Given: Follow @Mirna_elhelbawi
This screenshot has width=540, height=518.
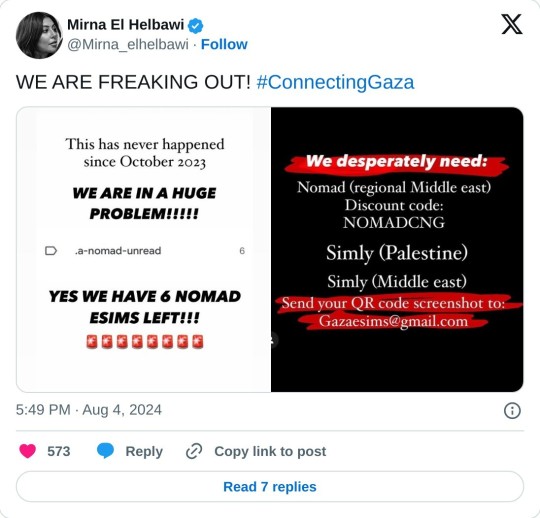Looking at the screenshot, I should (224, 44).
